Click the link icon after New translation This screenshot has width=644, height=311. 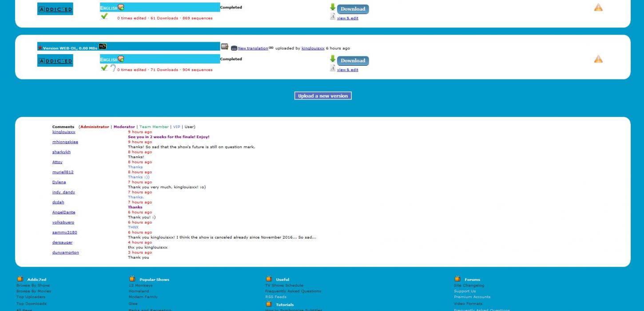click(x=271, y=47)
